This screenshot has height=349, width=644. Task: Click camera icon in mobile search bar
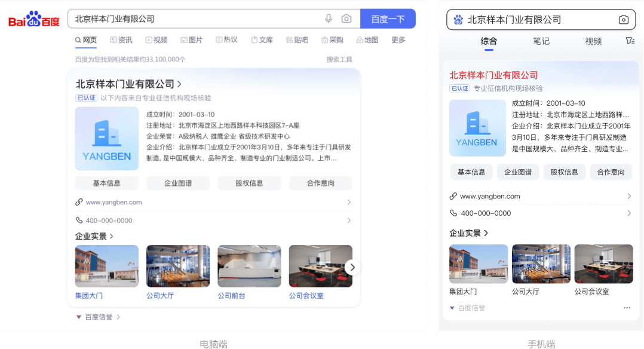point(624,20)
